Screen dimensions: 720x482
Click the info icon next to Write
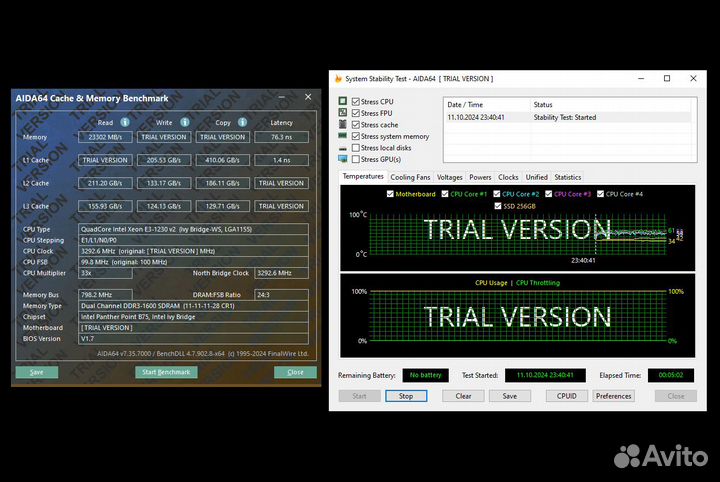184,123
